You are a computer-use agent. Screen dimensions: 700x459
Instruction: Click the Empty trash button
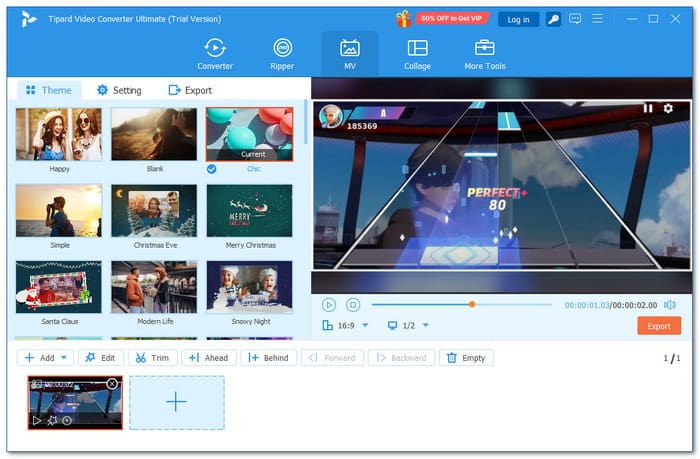point(466,358)
